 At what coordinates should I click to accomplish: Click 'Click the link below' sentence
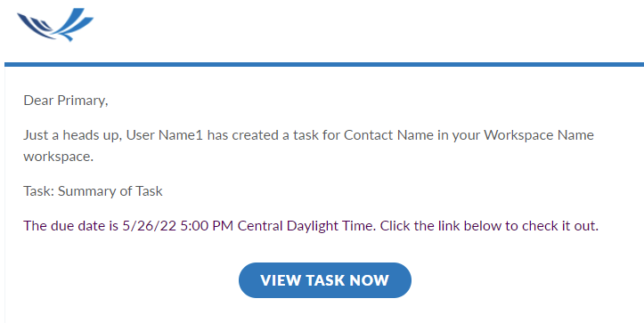pyautogui.click(x=441, y=226)
